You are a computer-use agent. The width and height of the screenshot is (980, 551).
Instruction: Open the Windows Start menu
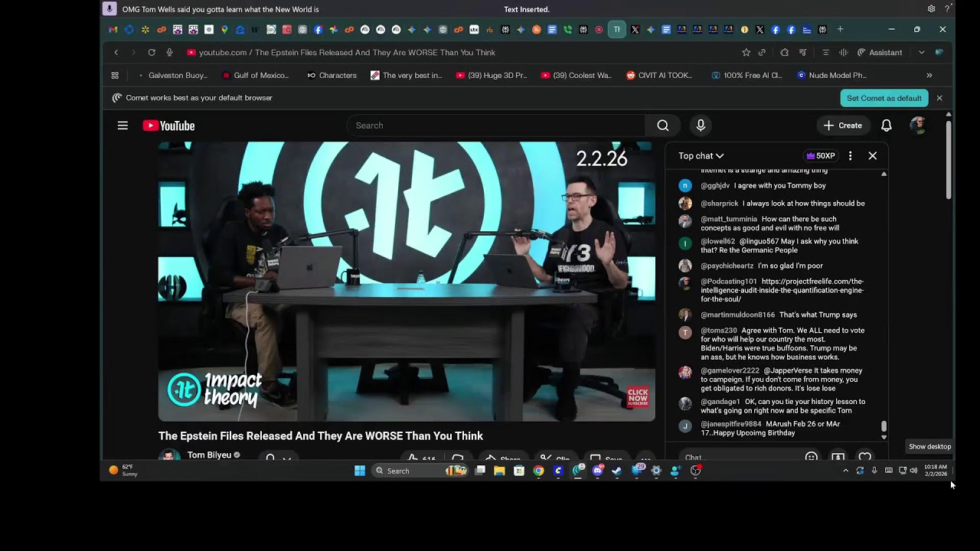(360, 471)
